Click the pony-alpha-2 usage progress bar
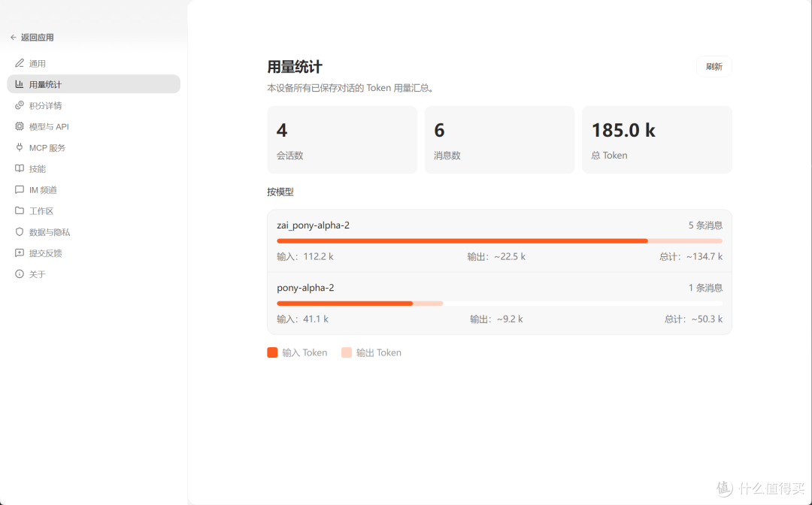The width and height of the screenshot is (812, 505). click(x=499, y=304)
